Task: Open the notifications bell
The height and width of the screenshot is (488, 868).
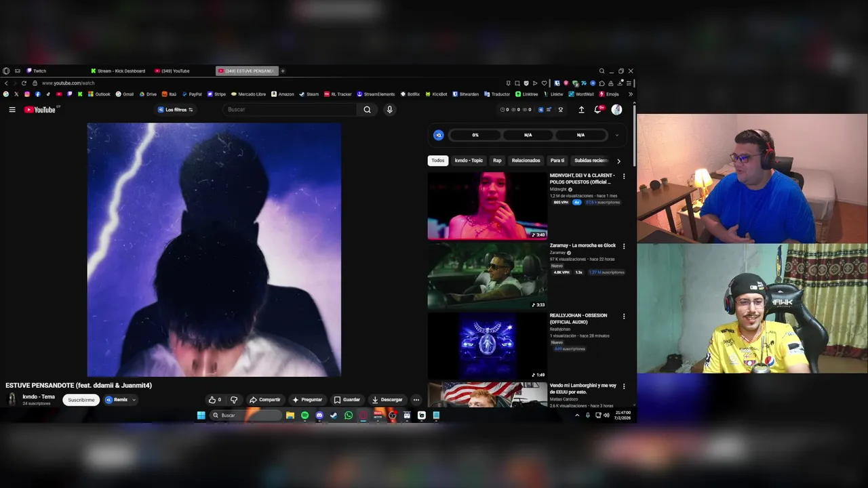Action: click(597, 110)
